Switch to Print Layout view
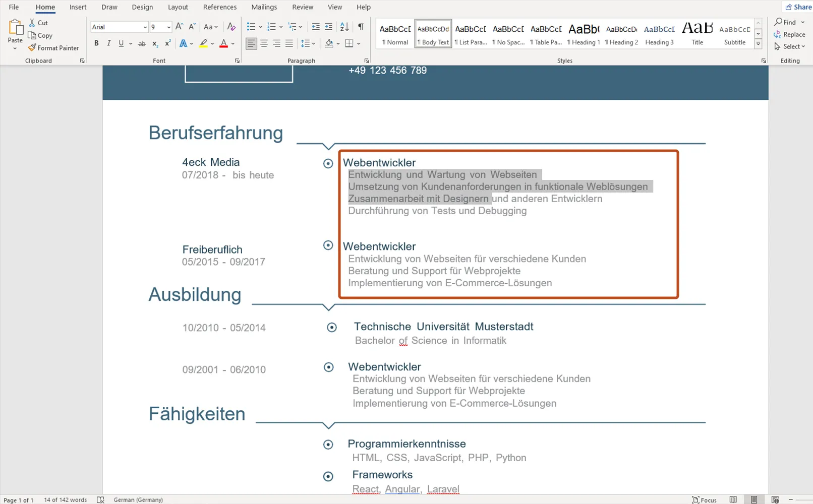This screenshot has height=504, width=813. pos(754,499)
